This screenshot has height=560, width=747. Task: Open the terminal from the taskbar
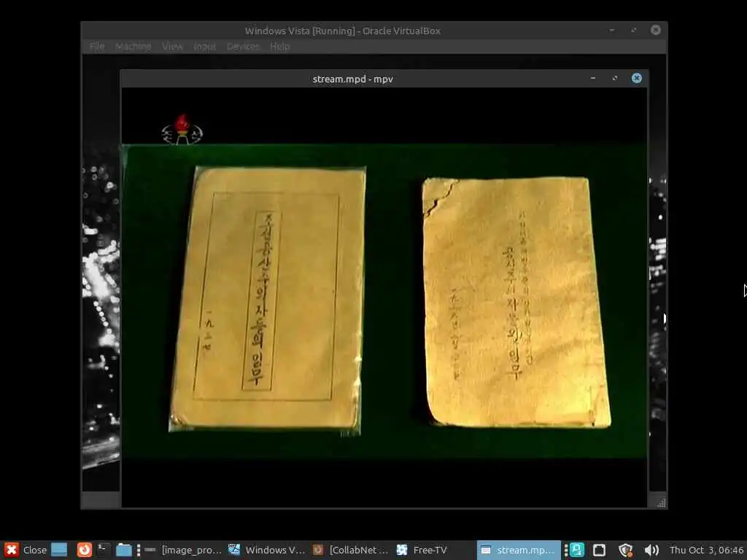[104, 550]
